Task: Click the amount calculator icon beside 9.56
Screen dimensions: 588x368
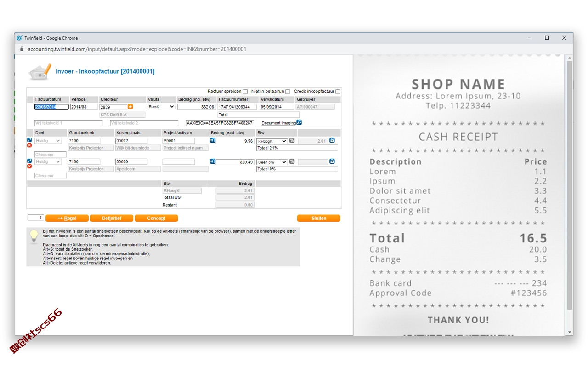Action: coord(213,140)
